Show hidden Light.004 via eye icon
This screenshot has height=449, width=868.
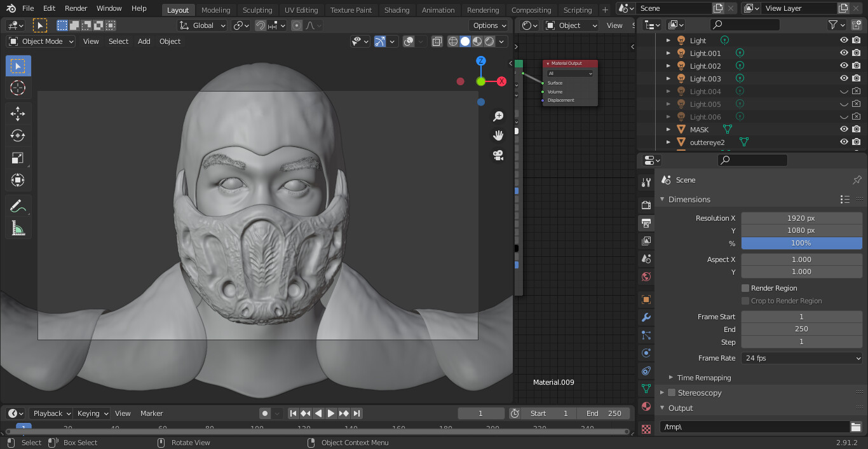tap(844, 91)
